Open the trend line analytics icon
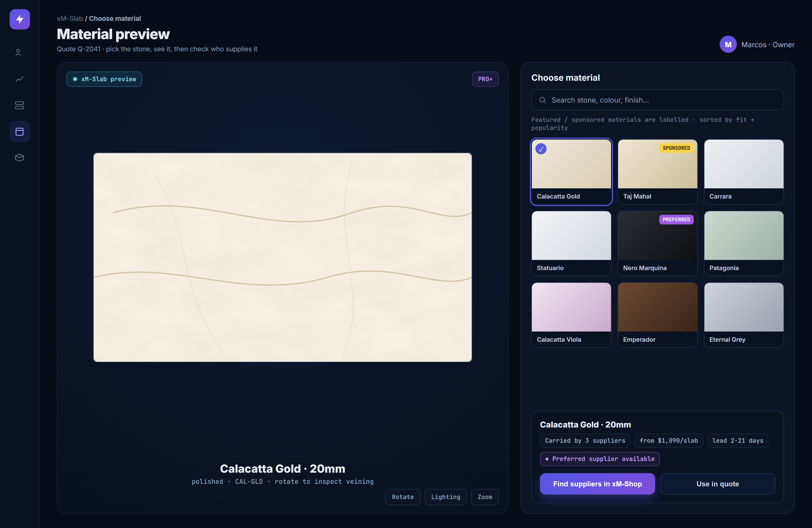Image resolution: width=812 pixels, height=528 pixels. (20, 79)
